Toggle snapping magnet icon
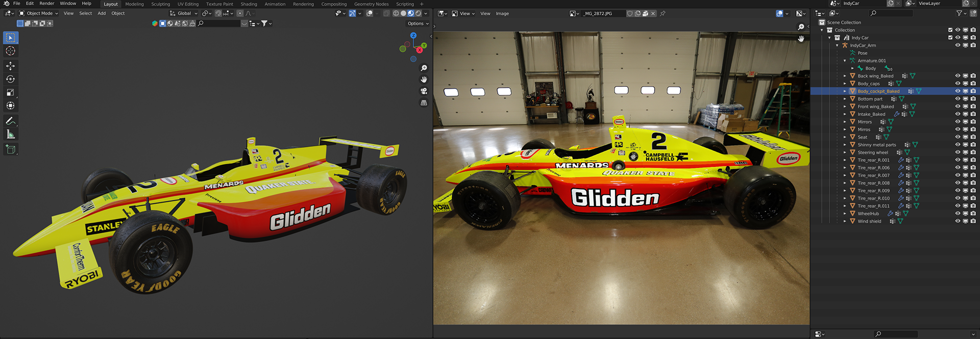The height and width of the screenshot is (339, 980). 218,14
